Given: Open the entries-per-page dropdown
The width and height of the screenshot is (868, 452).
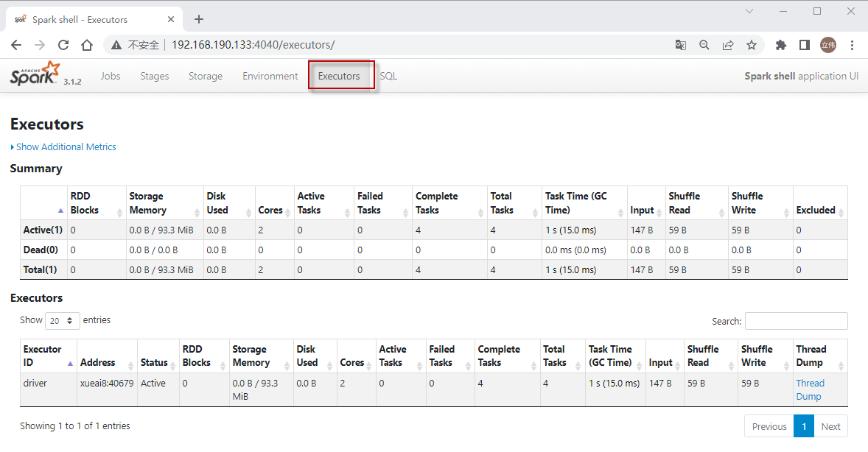Looking at the screenshot, I should (63, 321).
